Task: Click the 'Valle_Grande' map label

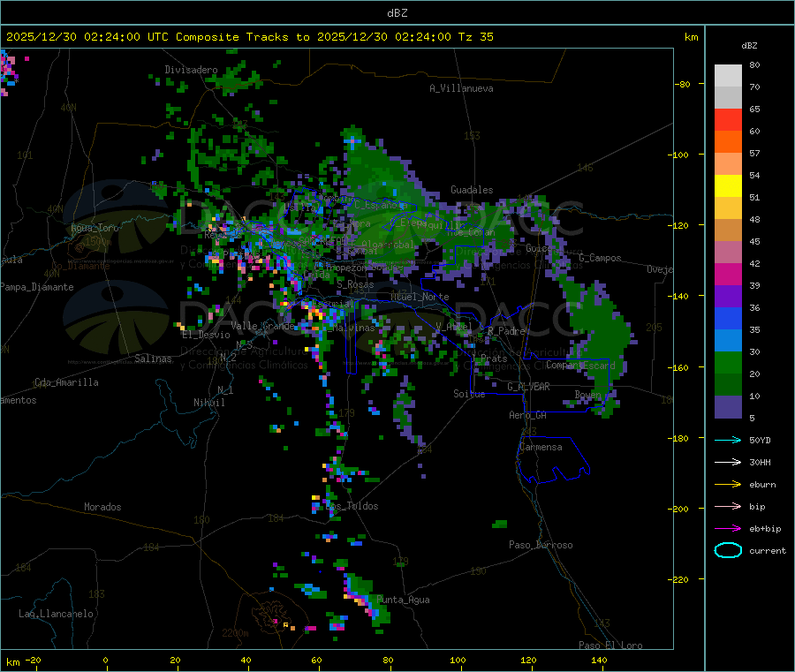Action: pos(262,326)
